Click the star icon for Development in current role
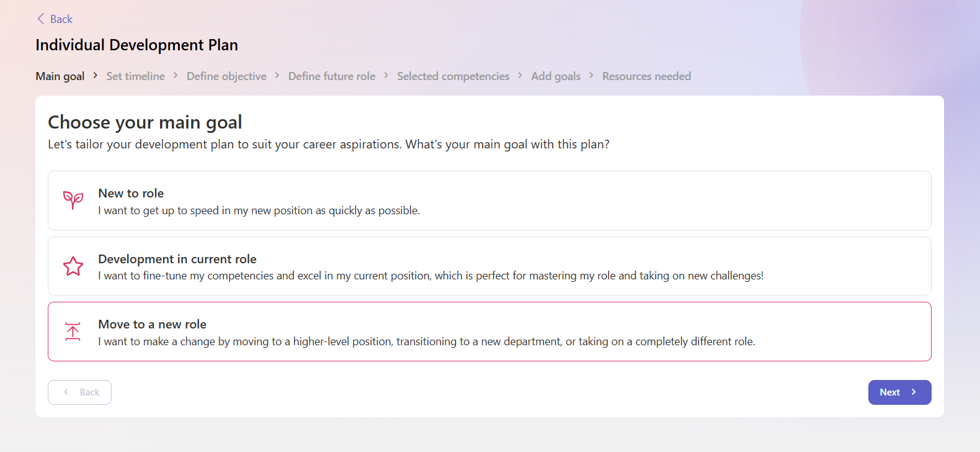The image size is (980, 452). click(x=73, y=266)
